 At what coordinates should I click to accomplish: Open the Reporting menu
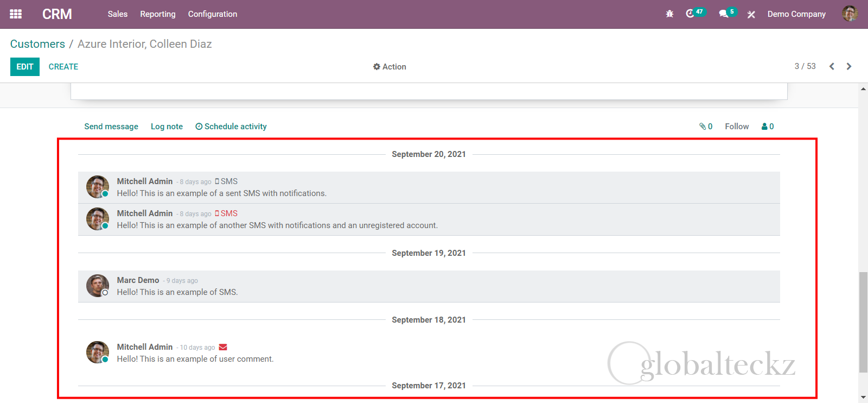tap(157, 14)
